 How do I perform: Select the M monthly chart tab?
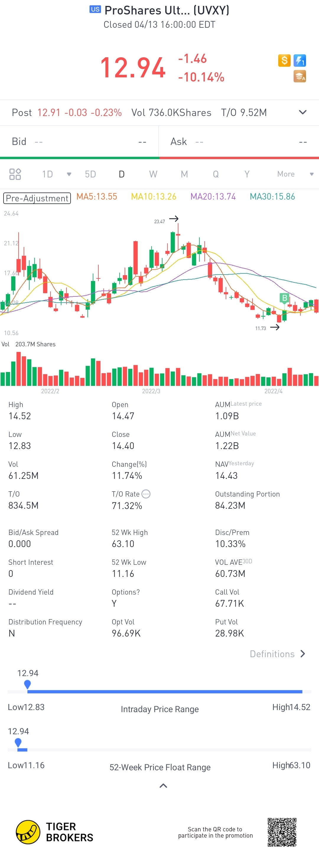[x=184, y=174]
